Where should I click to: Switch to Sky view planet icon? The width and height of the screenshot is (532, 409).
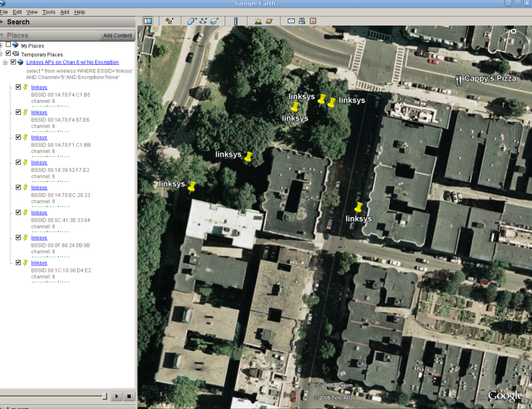(269, 21)
